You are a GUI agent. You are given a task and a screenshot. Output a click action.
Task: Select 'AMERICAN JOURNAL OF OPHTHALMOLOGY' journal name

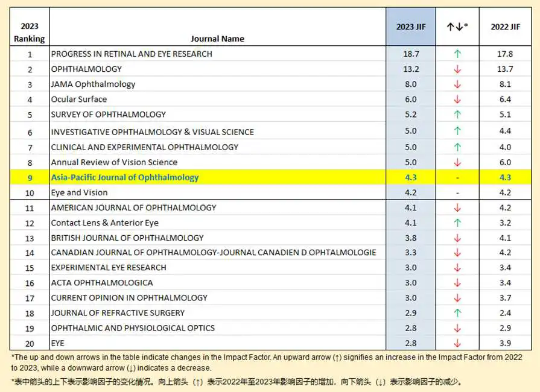coord(133,208)
